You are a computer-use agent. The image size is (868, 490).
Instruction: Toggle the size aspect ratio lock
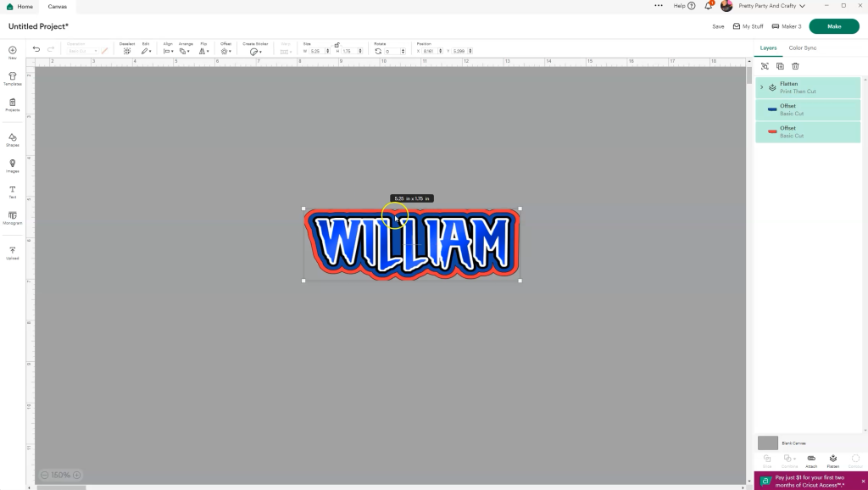point(337,45)
